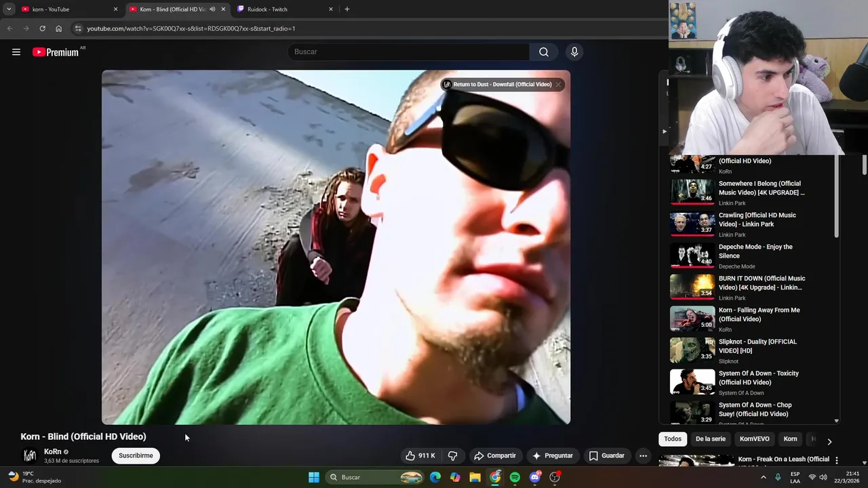View site information icon in address bar
This screenshot has width=868, height=488.
pos(78,28)
